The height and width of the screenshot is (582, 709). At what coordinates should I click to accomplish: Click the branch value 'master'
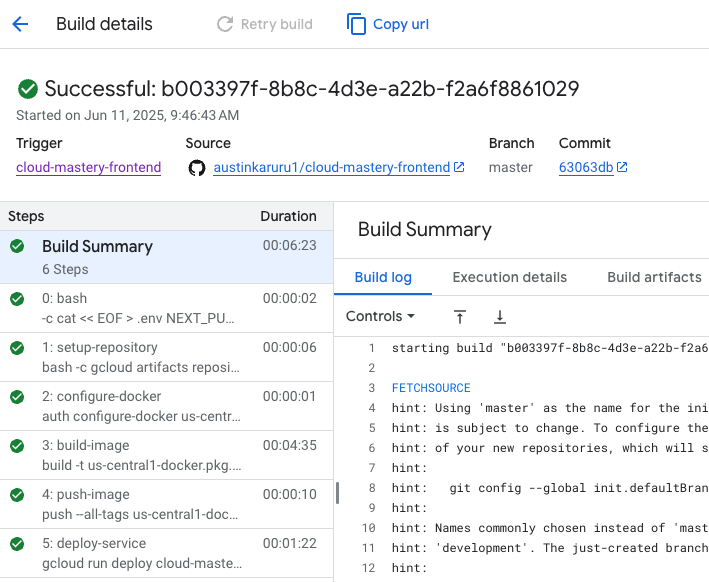click(x=510, y=167)
